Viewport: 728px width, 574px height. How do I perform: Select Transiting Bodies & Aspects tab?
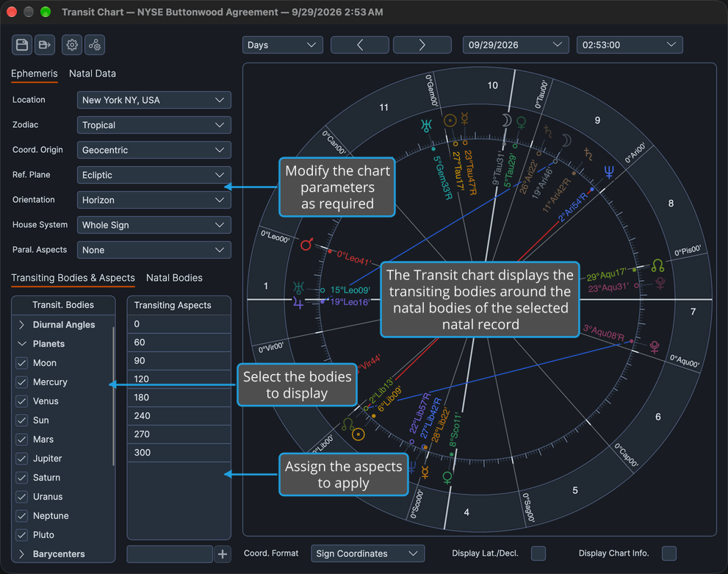tap(73, 278)
